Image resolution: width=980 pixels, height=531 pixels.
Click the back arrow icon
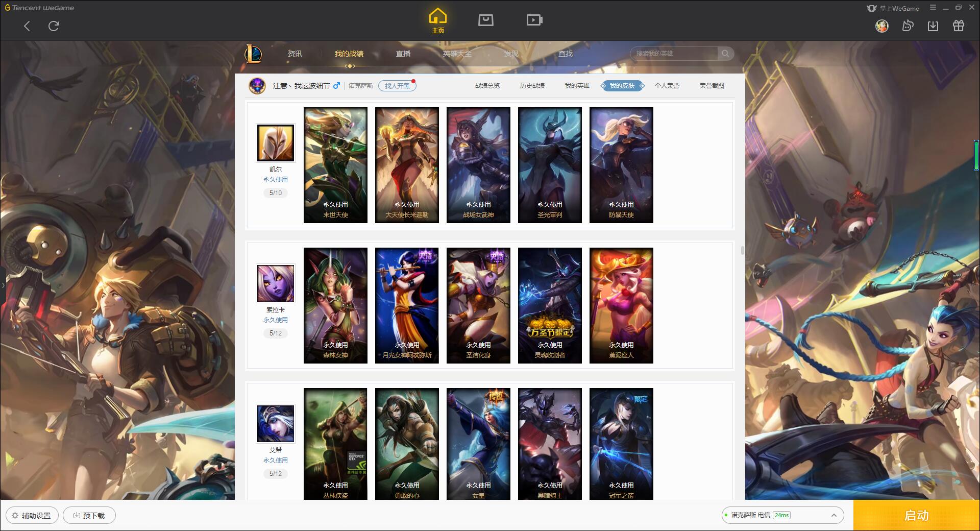click(27, 26)
